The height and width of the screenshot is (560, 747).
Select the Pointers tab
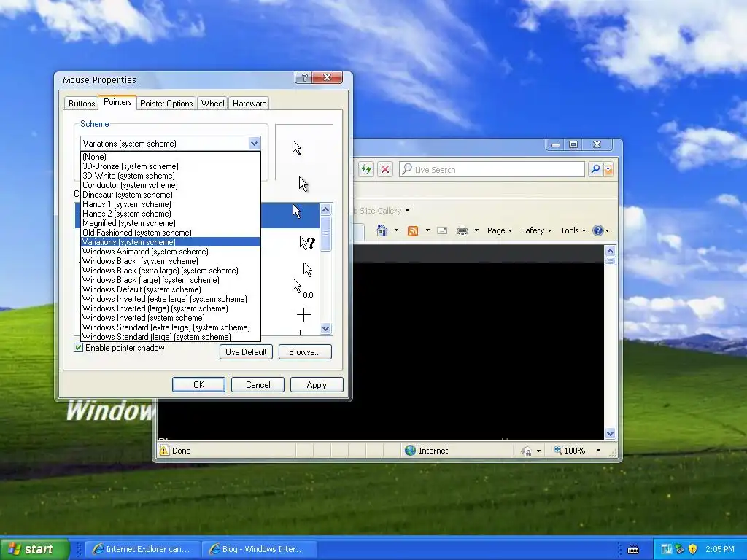tap(117, 102)
